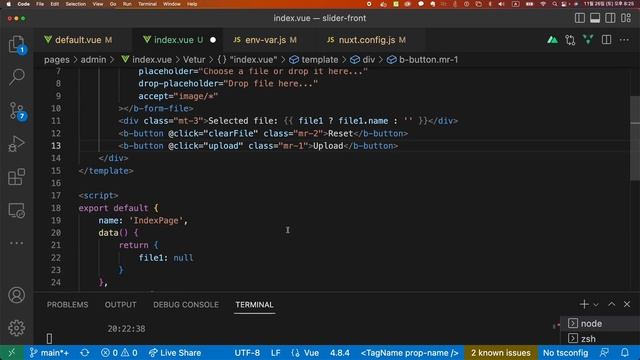
Task: Open Run and Debug view
Action: (16, 144)
